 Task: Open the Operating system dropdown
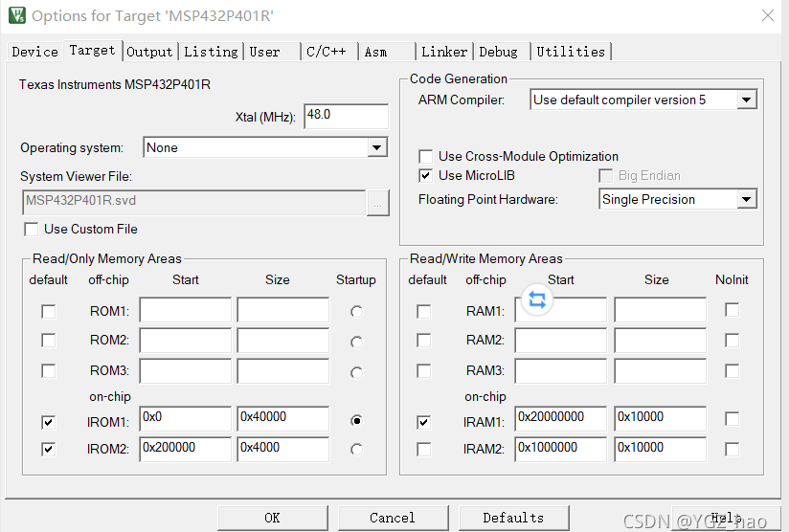[x=265, y=147]
